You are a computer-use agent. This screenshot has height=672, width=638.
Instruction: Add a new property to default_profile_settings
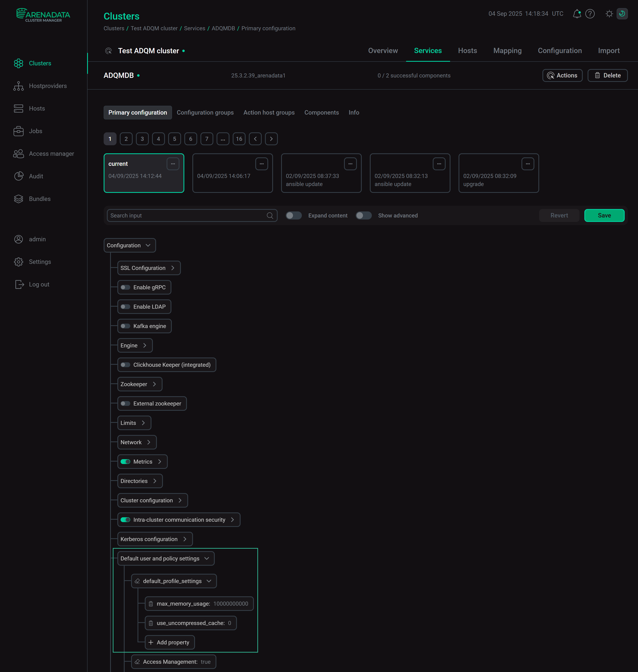pyautogui.click(x=170, y=642)
